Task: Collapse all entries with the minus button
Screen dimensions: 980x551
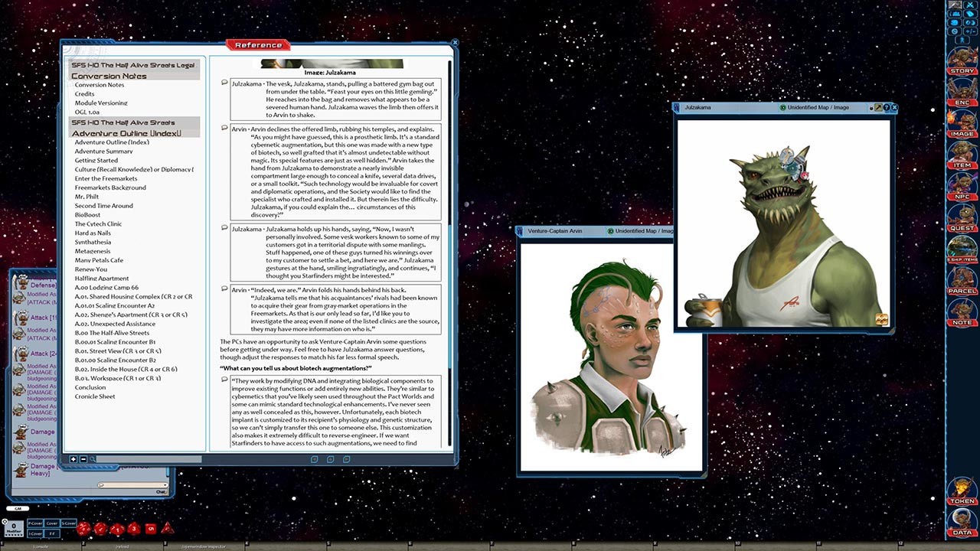Action: tap(83, 459)
